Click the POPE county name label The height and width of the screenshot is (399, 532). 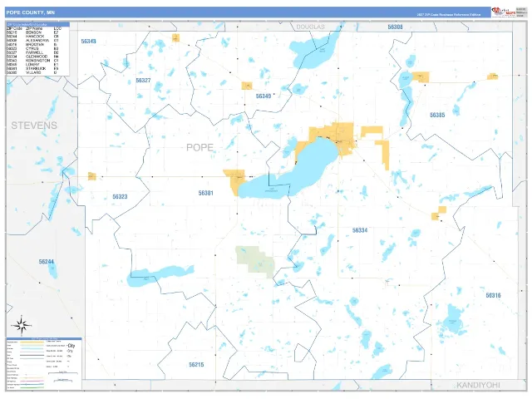(x=199, y=148)
